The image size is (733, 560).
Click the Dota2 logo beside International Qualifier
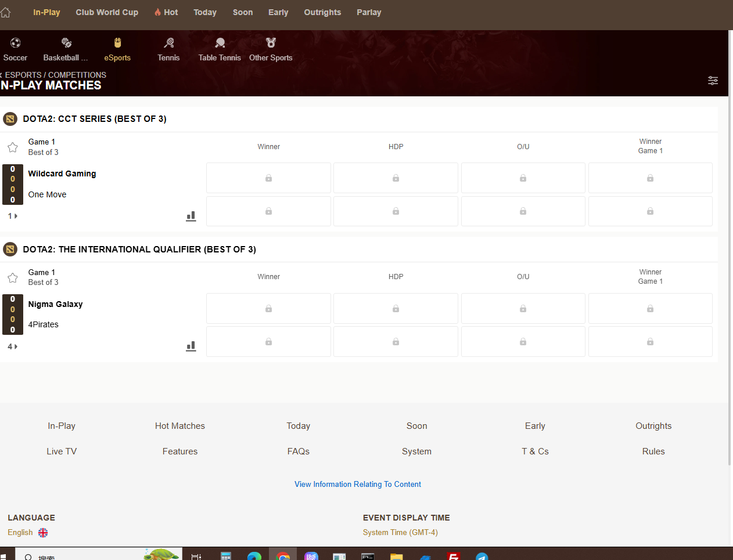click(x=10, y=250)
